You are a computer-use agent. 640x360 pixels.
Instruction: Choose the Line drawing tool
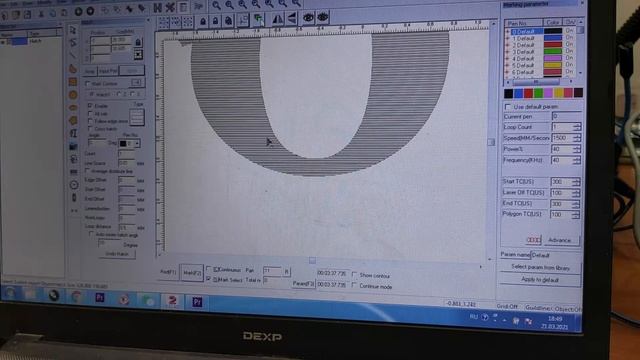pos(73,55)
